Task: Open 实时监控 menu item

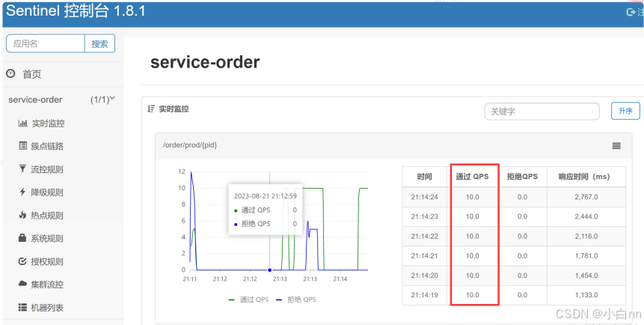Action: coord(48,124)
